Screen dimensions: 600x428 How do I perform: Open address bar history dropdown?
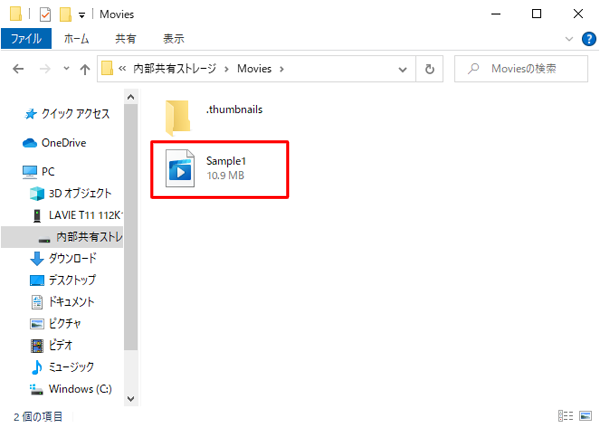coord(402,70)
